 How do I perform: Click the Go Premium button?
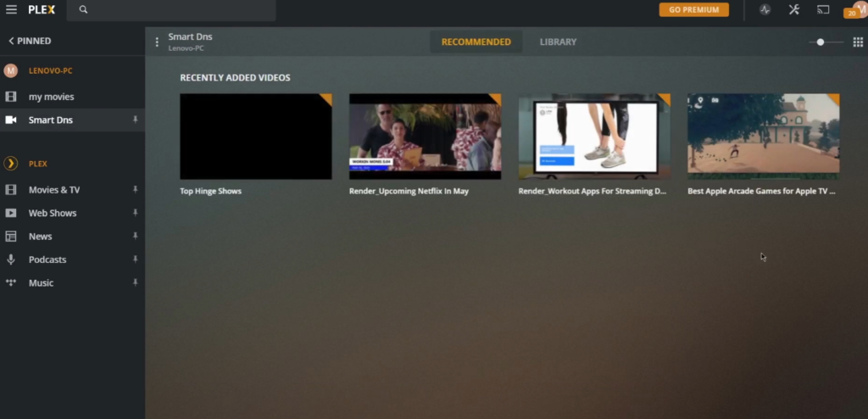[x=693, y=9]
